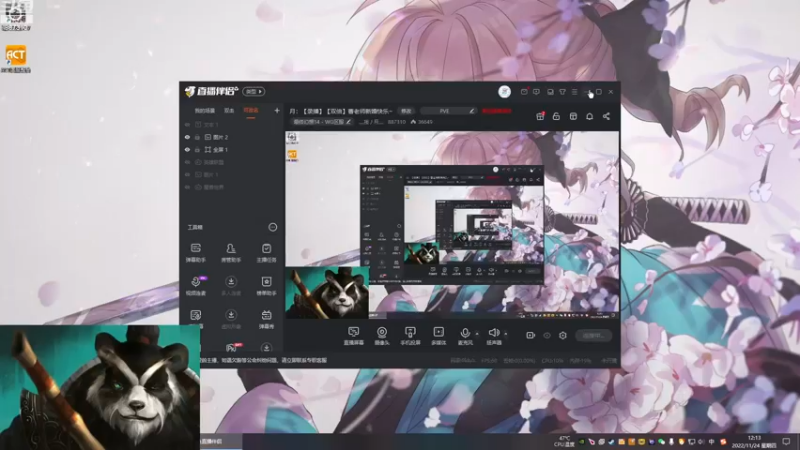Open the star badge tool in the third toolbox column
Screen dimensions: 800x450
click(x=266, y=286)
